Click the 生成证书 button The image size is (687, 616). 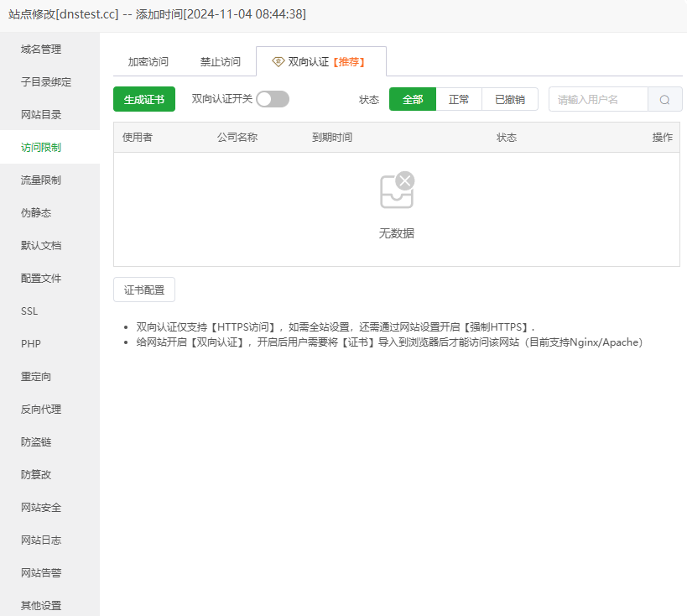(x=143, y=99)
